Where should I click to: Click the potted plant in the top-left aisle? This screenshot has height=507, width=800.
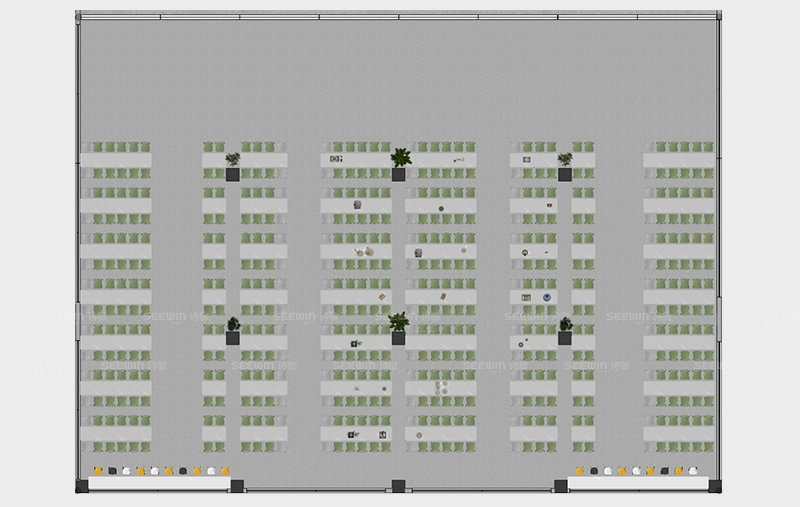(233, 159)
